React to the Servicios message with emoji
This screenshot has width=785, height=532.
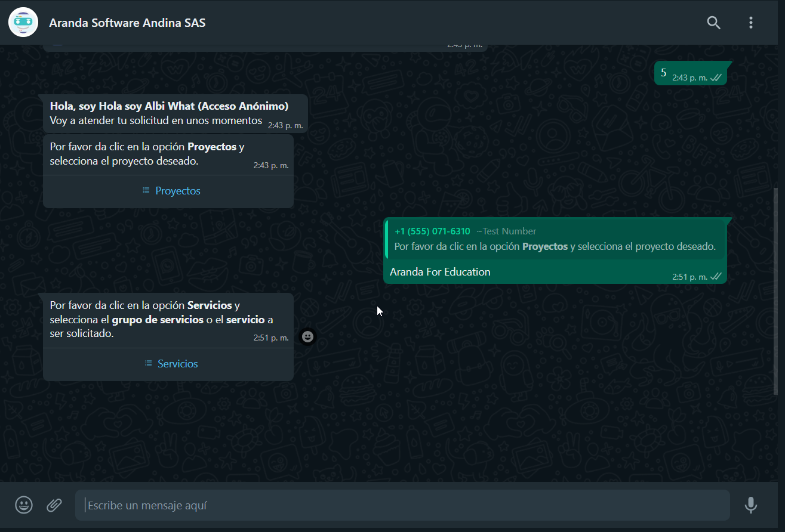[x=307, y=337]
